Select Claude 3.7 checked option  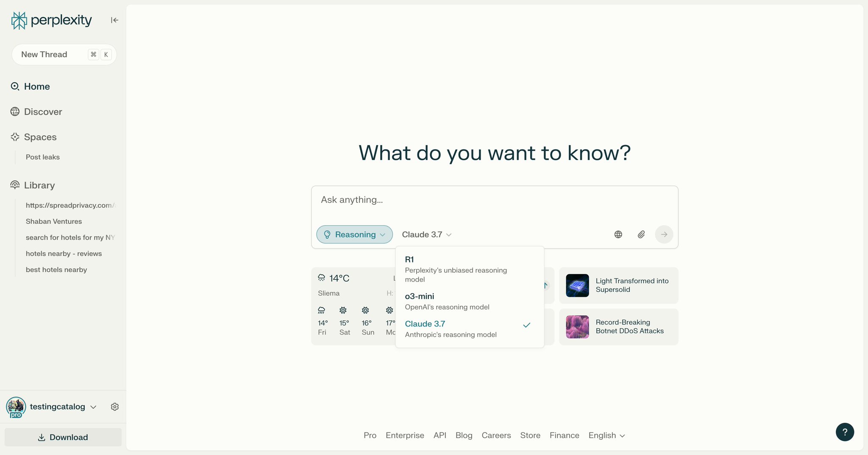point(470,329)
